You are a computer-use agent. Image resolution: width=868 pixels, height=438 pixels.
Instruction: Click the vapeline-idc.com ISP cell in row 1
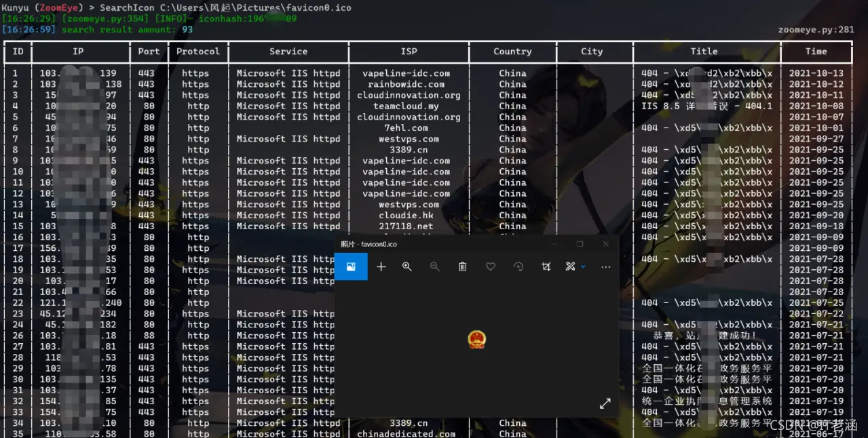406,73
